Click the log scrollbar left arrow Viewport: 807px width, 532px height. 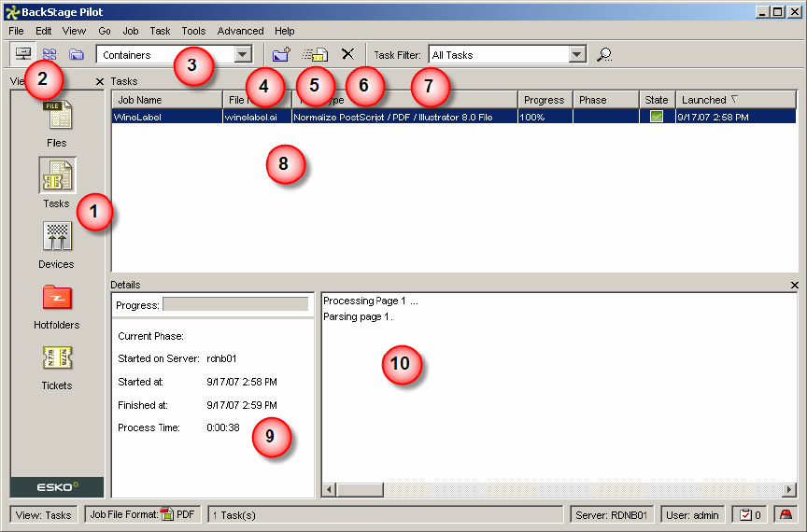click(329, 489)
